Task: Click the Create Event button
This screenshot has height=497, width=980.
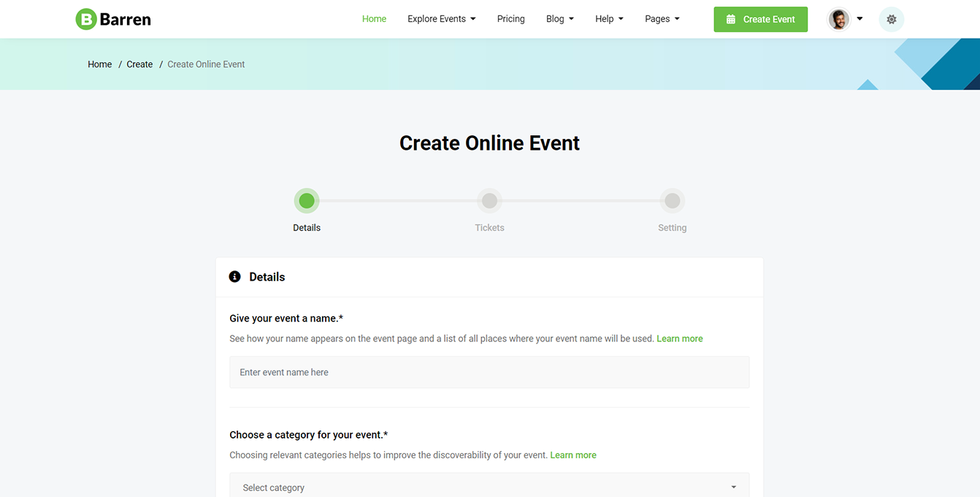Action: 760,20
